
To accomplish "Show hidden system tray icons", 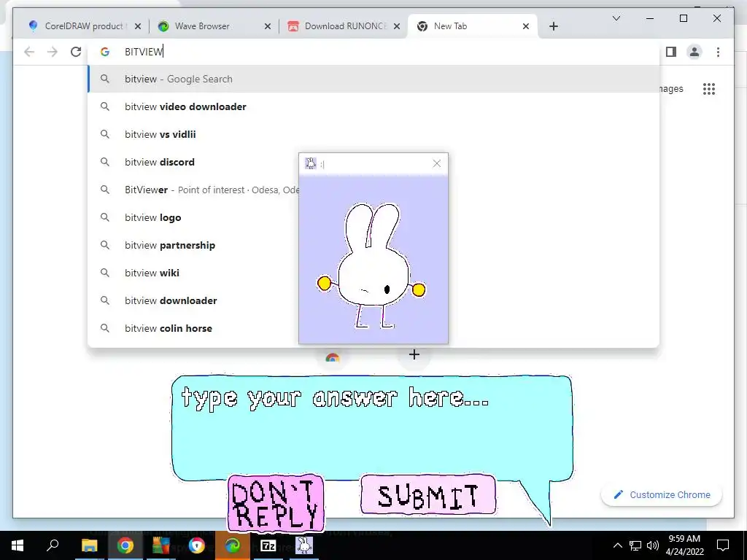I will coord(617,545).
